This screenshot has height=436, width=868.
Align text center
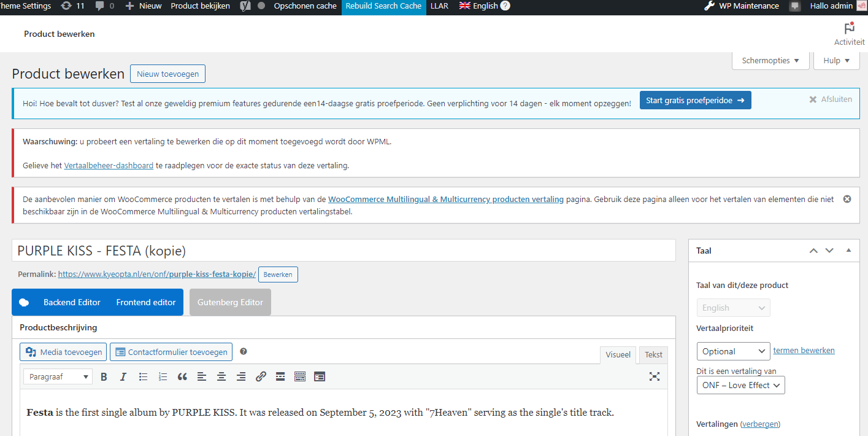(x=221, y=376)
